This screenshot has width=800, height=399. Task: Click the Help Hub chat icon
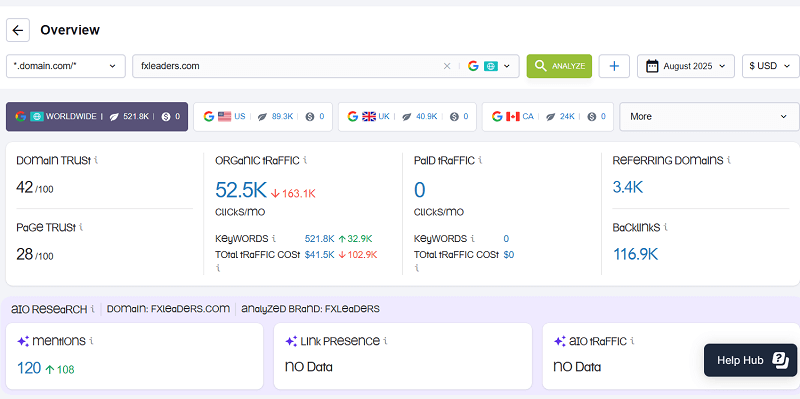pyautogui.click(x=781, y=360)
